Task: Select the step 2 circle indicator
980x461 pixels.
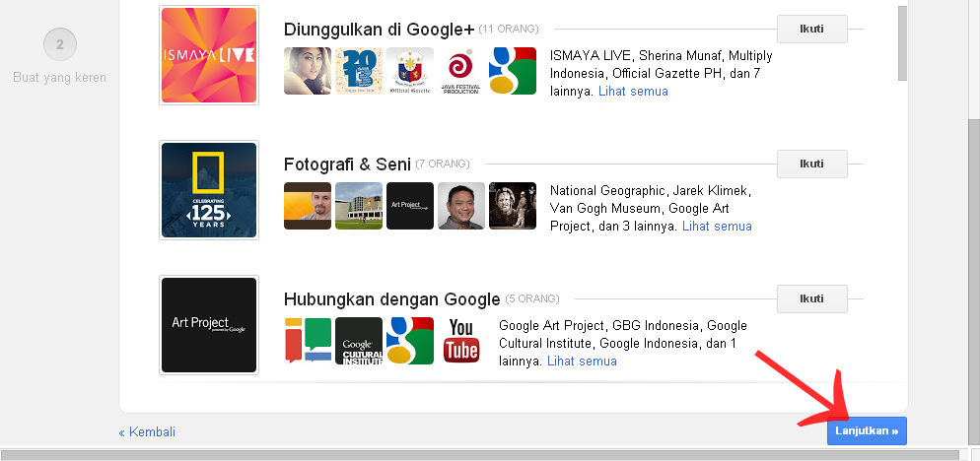Action: coord(60,44)
